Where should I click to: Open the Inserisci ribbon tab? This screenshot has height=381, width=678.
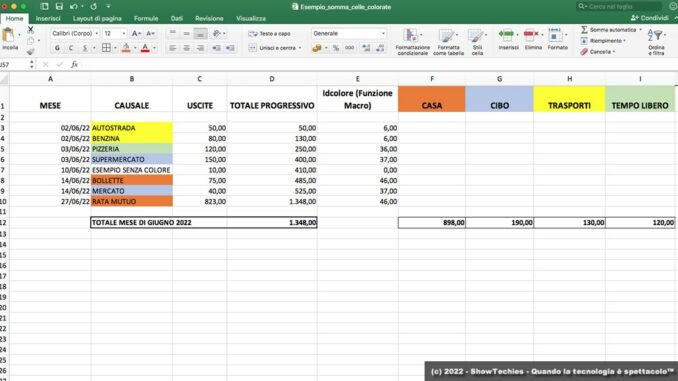[48, 19]
